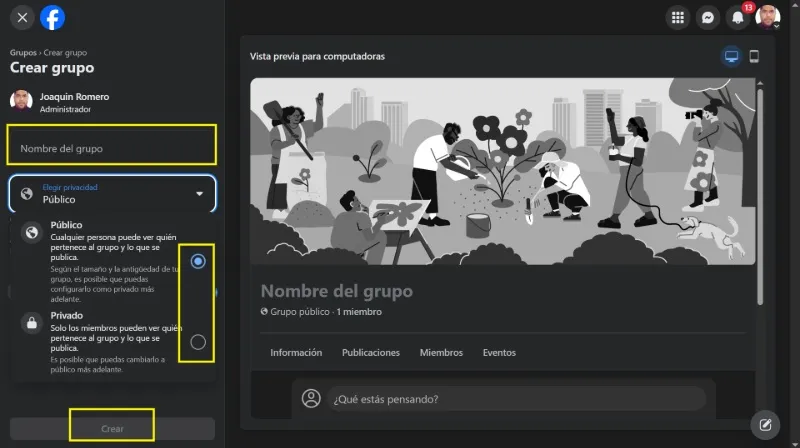Click Joaquin Romero administrator avatar
Viewport: 800px width, 448px height.
coord(21,101)
